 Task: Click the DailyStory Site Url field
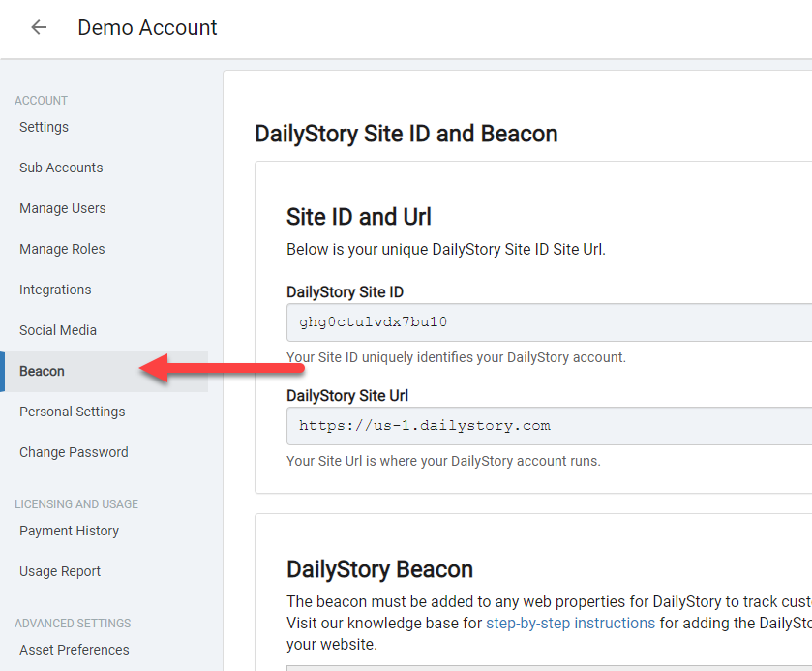[549, 426]
